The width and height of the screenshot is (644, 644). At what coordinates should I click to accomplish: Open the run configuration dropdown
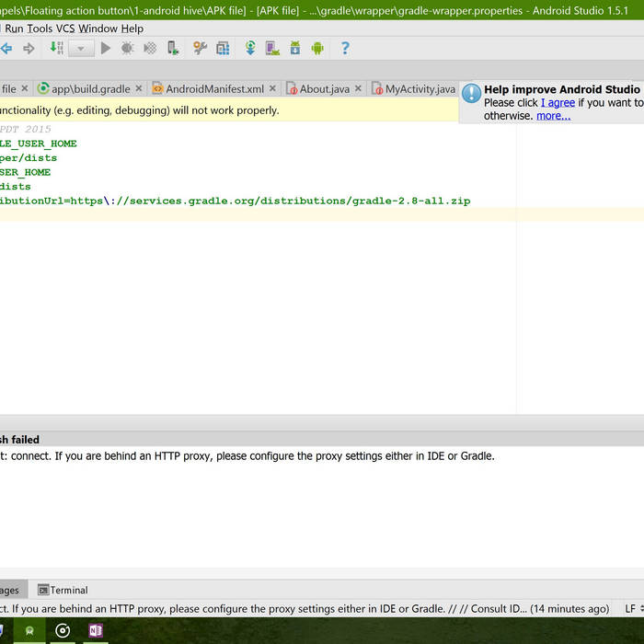click(x=81, y=49)
